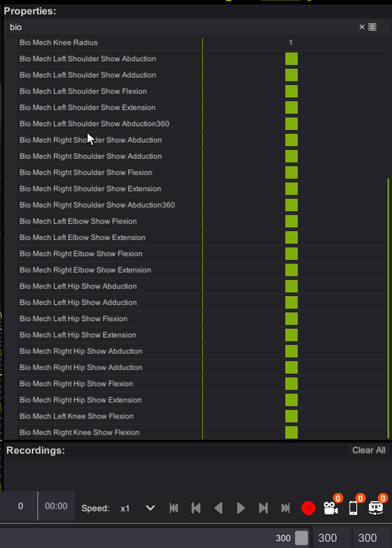Image resolution: width=392 pixels, height=548 pixels.
Task: Click the properties search field containing bio
Action: click(x=181, y=27)
